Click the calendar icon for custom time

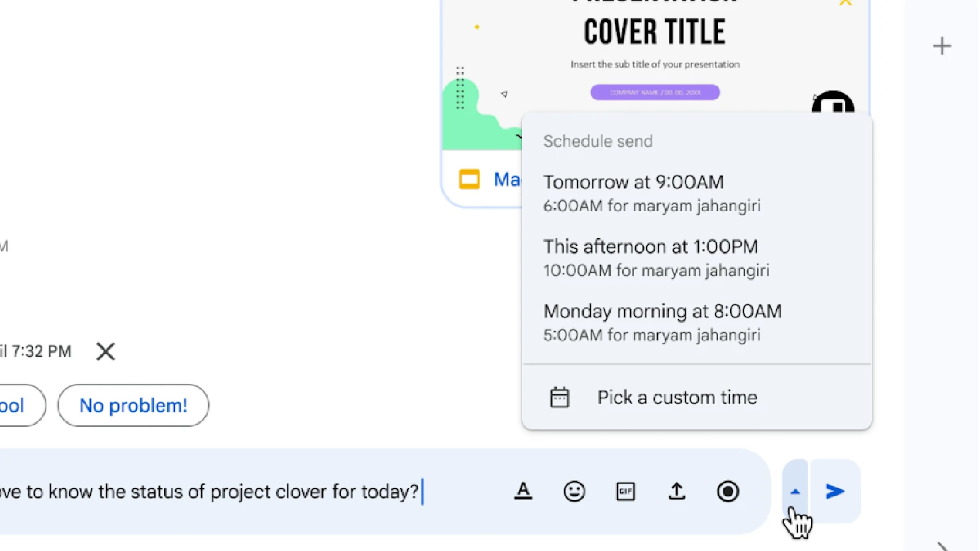(559, 397)
